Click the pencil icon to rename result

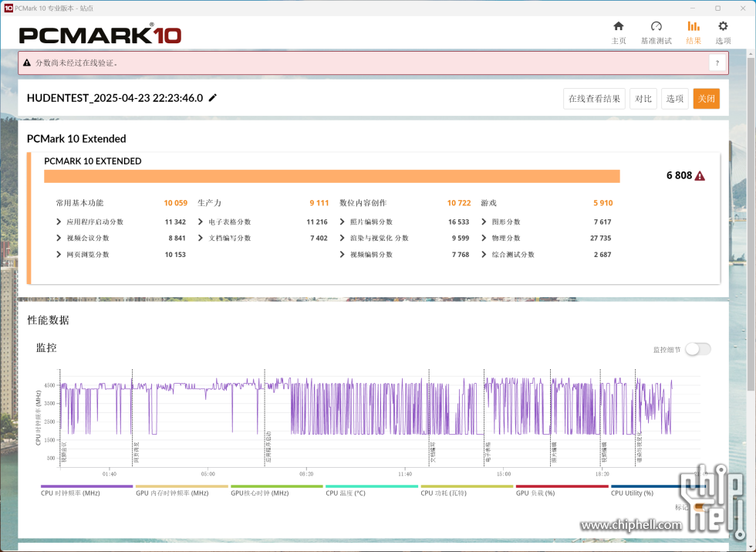pos(213,97)
